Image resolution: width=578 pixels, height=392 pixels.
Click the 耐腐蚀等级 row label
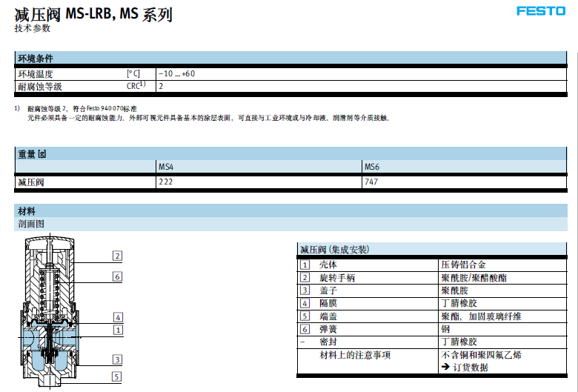tap(40, 87)
